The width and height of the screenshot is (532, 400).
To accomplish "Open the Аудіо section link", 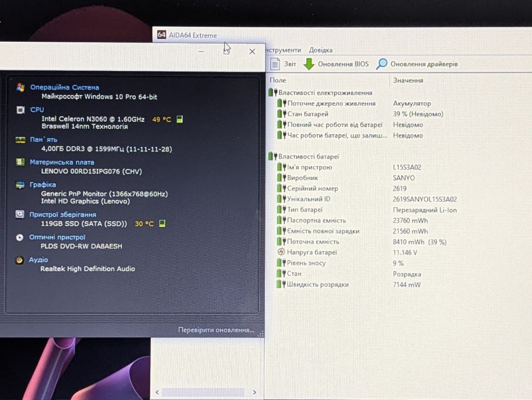I will point(38,259).
